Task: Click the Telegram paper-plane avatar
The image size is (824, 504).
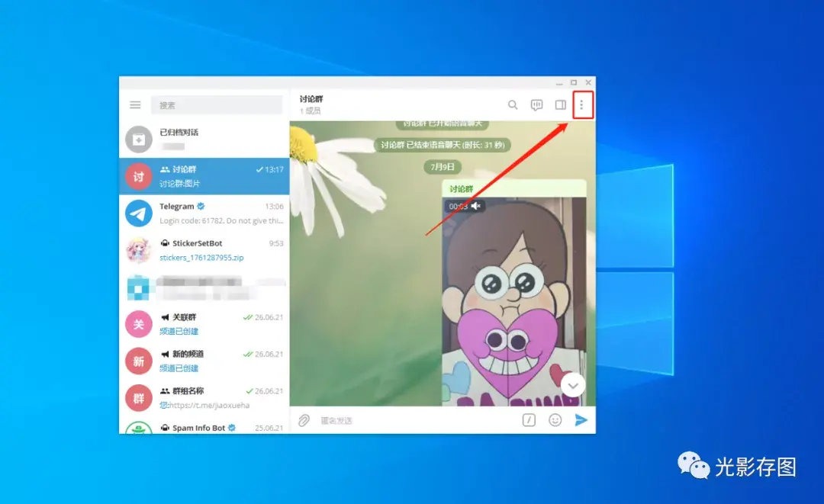Action: tap(139, 213)
